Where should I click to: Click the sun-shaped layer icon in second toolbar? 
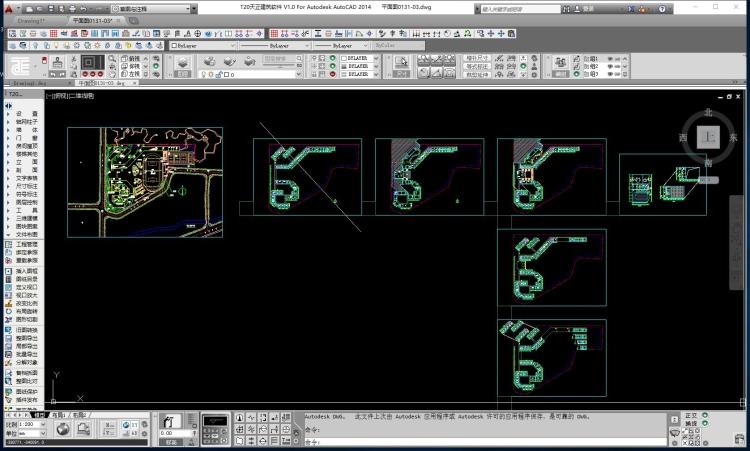pyautogui.click(x=98, y=45)
